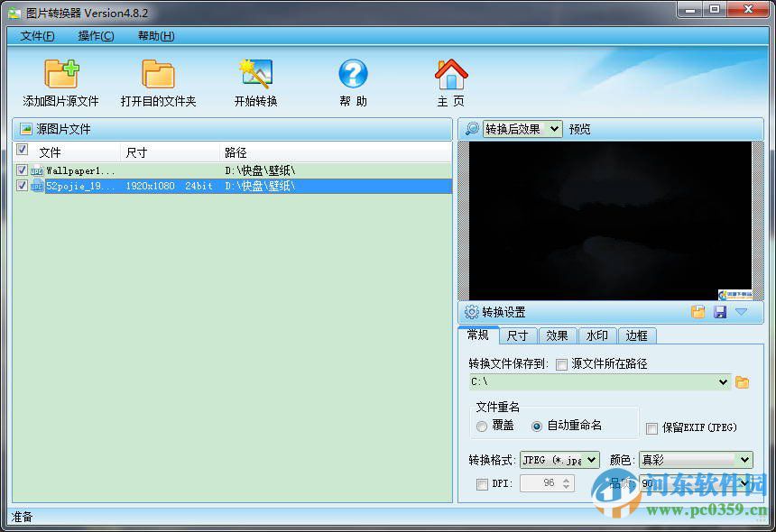Viewport: 776px width, 532px height.
Task: Select the Wallpaper1 file row
Action: [233, 170]
